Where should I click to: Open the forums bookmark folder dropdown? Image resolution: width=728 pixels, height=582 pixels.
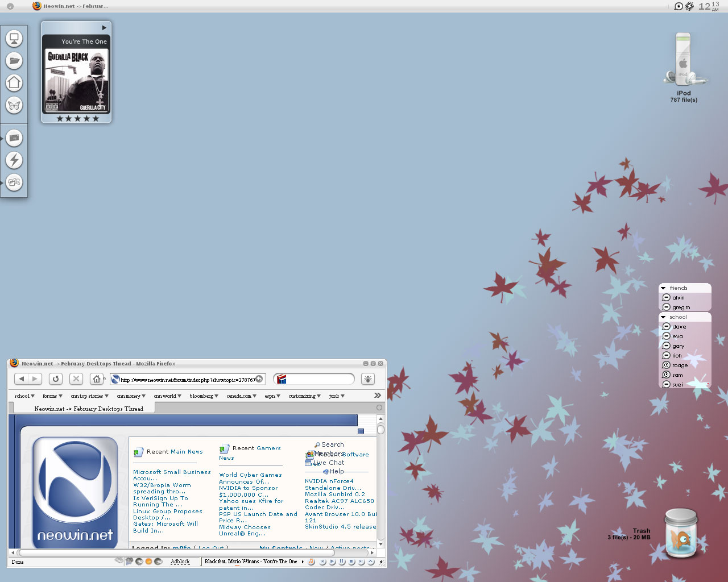pyautogui.click(x=52, y=396)
